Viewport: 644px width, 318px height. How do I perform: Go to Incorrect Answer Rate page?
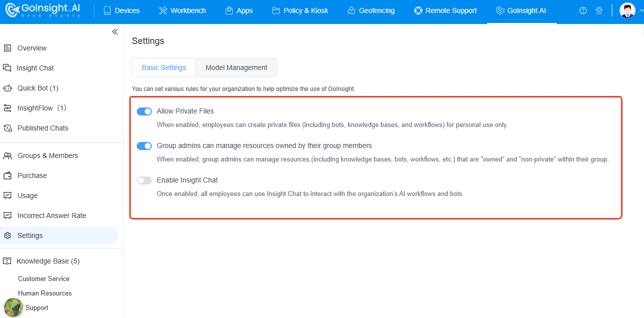(x=51, y=215)
